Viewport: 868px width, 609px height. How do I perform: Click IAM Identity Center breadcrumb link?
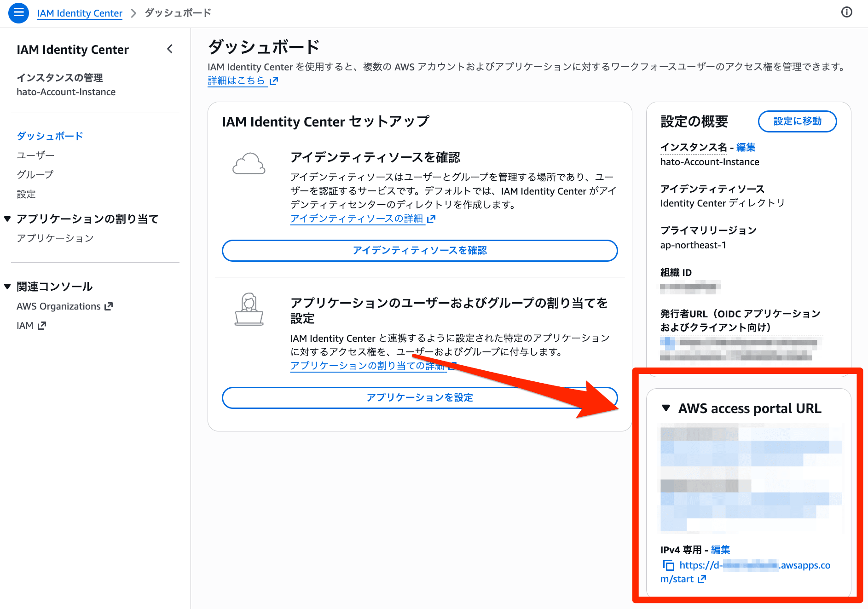(x=80, y=13)
